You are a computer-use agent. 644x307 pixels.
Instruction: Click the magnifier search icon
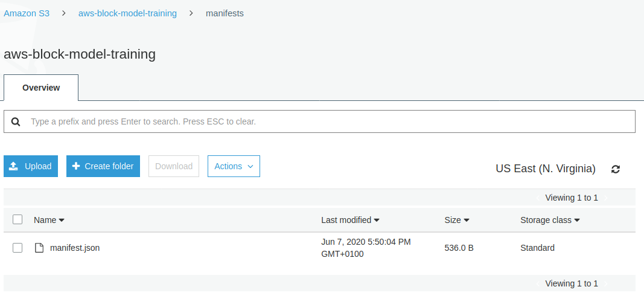[x=16, y=121]
